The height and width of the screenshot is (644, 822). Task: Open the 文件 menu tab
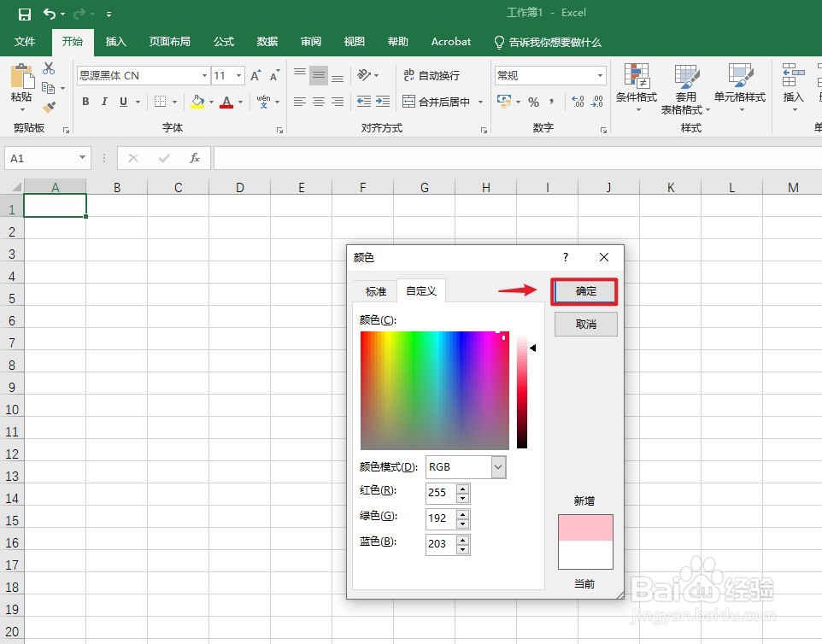25,42
